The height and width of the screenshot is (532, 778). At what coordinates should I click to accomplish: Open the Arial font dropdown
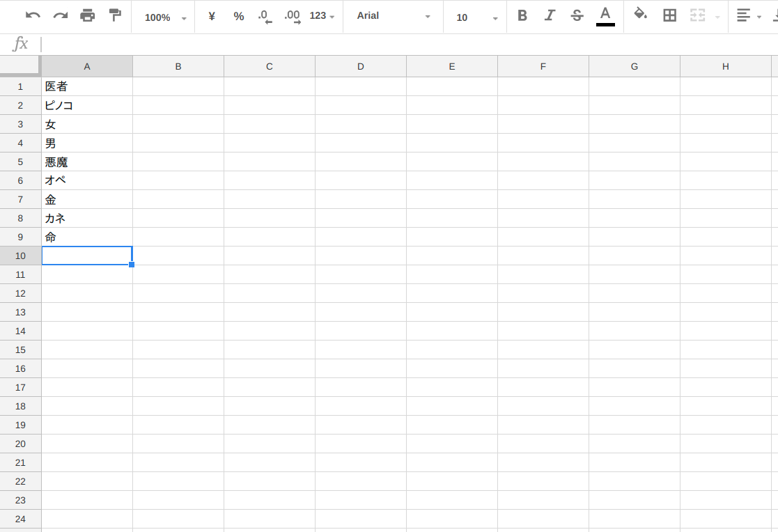[x=393, y=17]
